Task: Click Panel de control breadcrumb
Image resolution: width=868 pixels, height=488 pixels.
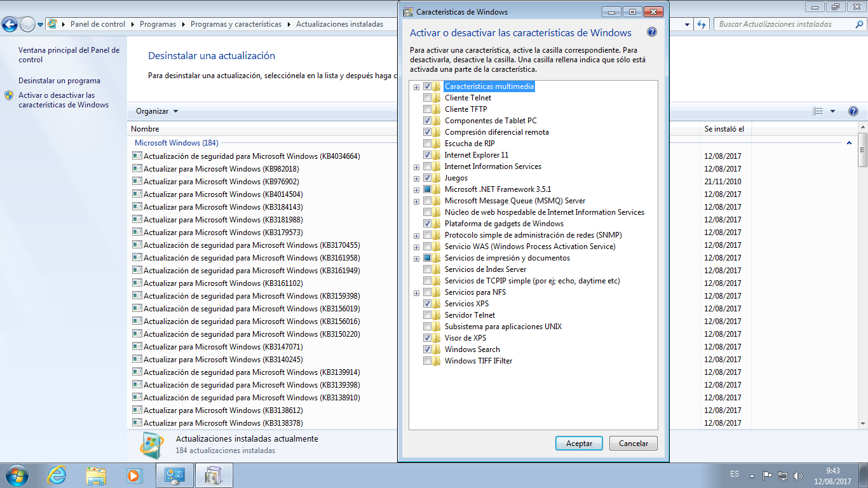Action: tap(98, 24)
